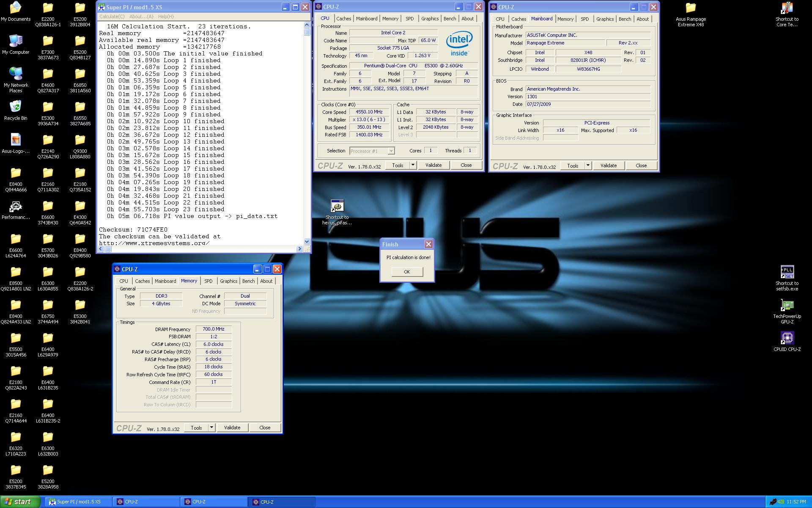The width and height of the screenshot is (812, 508).
Task: Click Super PI vertical scrollbar down arrow
Action: [x=307, y=242]
